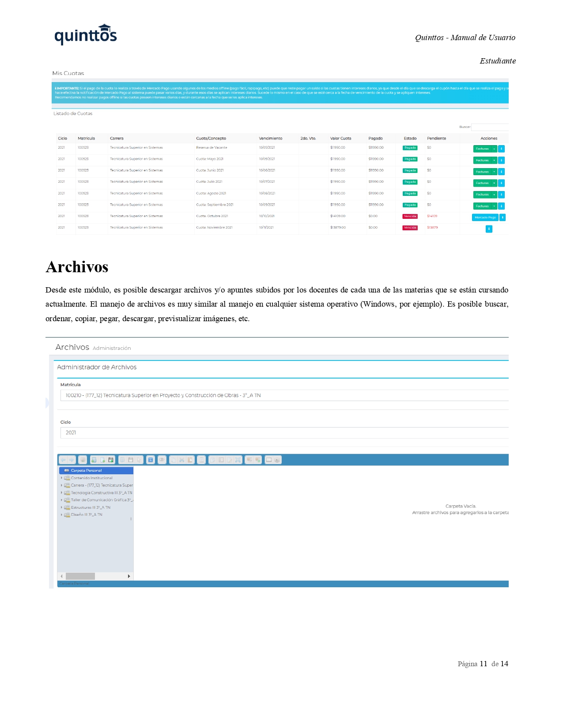The width and height of the screenshot is (563, 728).
Task: Sort table by Vencimiento column header
Action: click(271, 139)
